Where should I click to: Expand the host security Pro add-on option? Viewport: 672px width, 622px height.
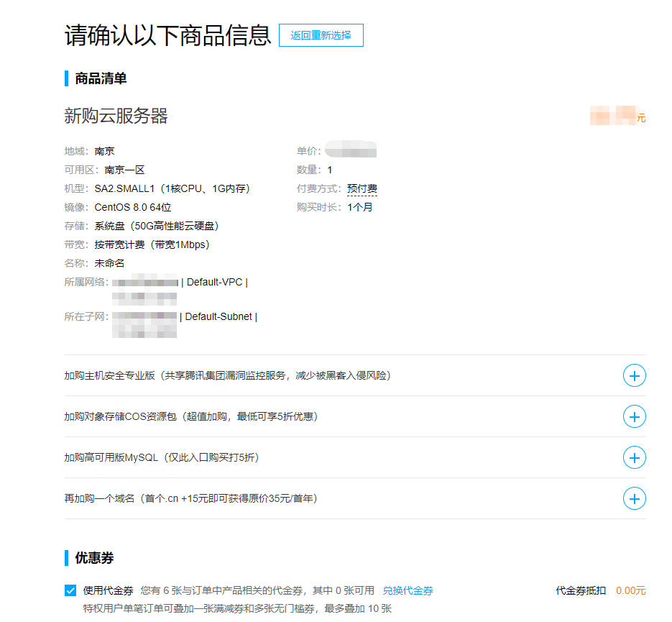[633, 375]
